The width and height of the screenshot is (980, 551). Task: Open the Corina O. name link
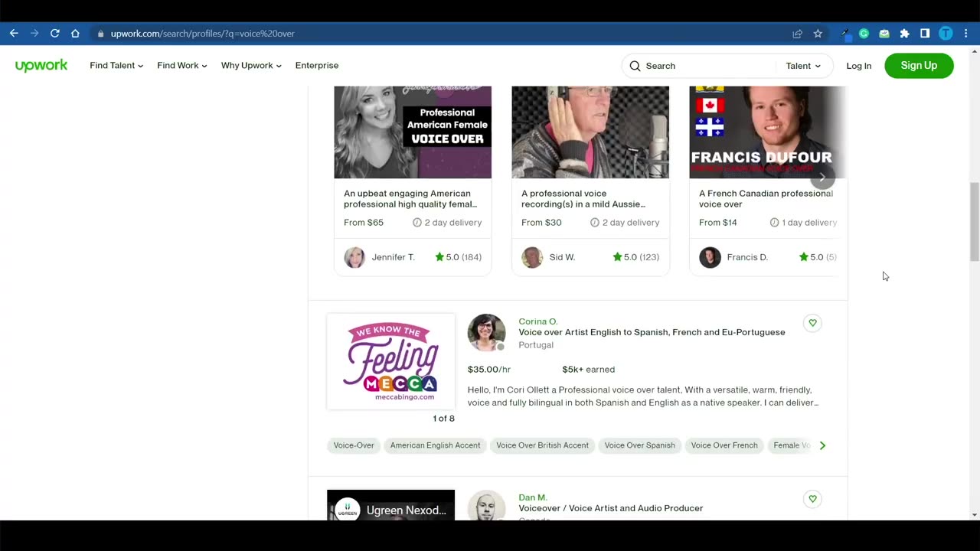point(537,321)
